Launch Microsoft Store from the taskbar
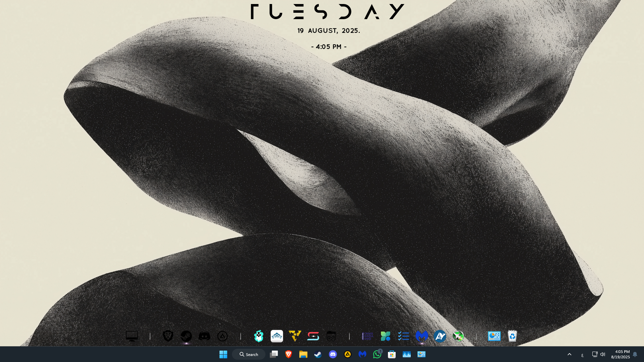Image resolution: width=644 pixels, height=362 pixels. 392,354
